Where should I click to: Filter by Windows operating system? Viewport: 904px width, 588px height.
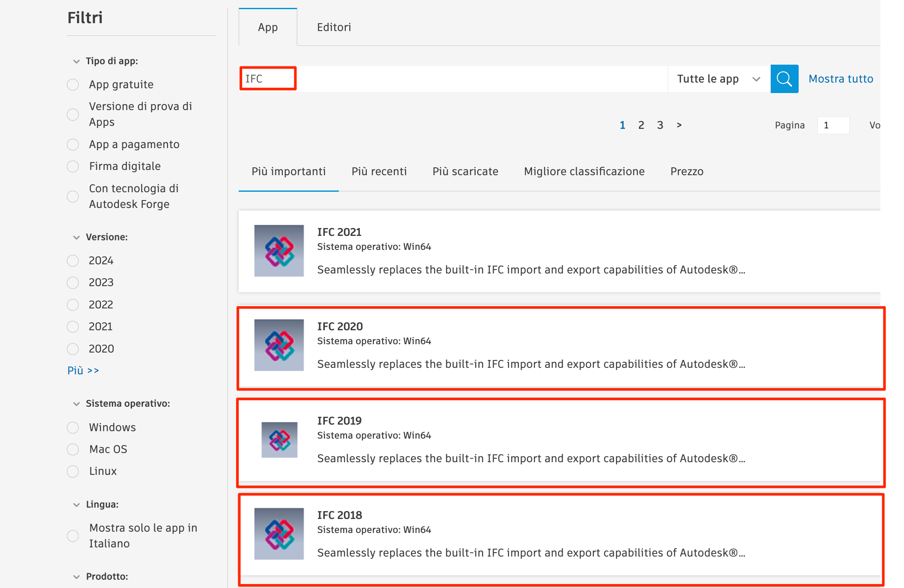tap(73, 428)
